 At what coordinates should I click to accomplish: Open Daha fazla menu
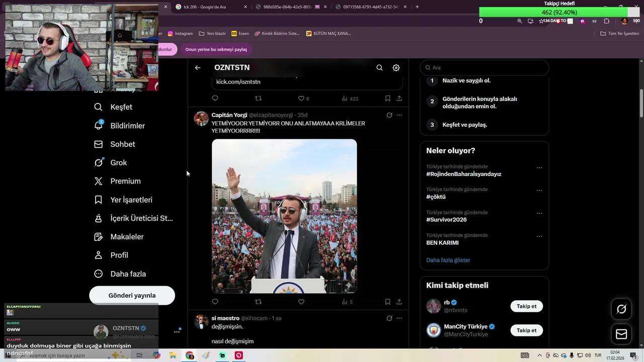120,274
